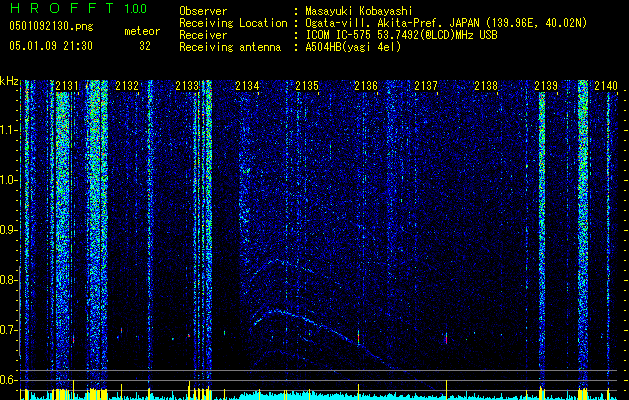Click the version number 1.0.0
The image size is (629, 400).
(x=136, y=8)
